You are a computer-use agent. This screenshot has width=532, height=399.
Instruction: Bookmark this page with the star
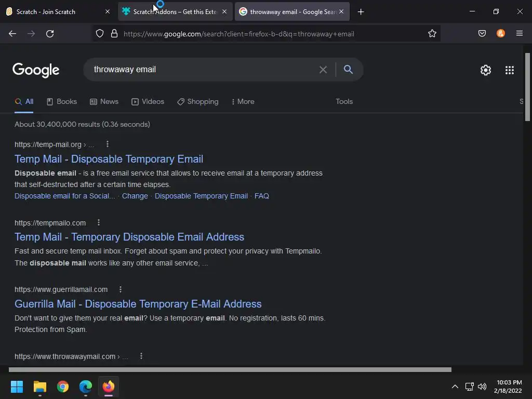tap(432, 34)
